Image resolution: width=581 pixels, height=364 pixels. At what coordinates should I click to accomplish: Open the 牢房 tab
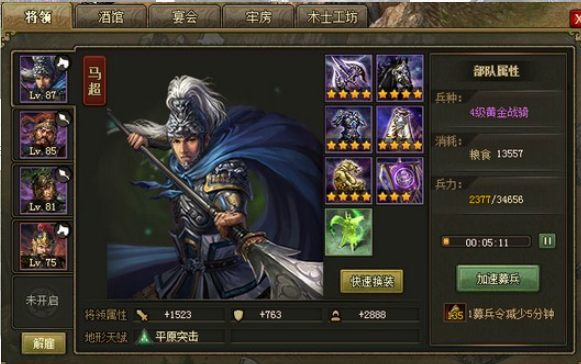258,17
